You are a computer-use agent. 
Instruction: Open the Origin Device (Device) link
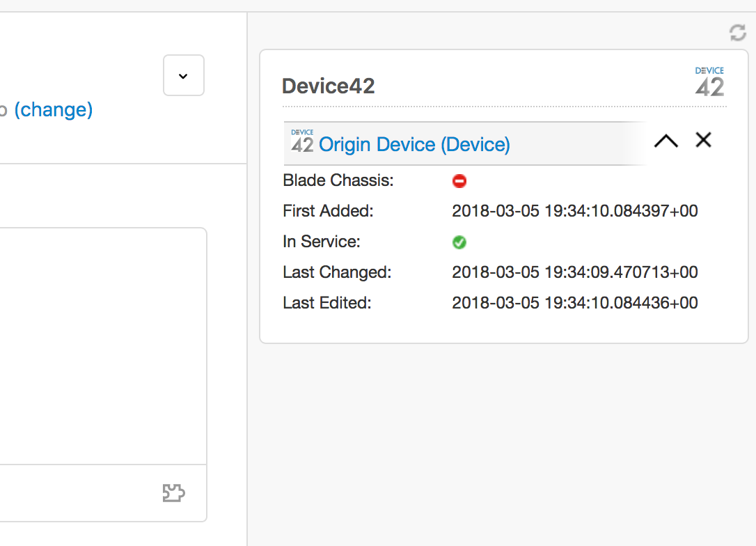point(414,144)
